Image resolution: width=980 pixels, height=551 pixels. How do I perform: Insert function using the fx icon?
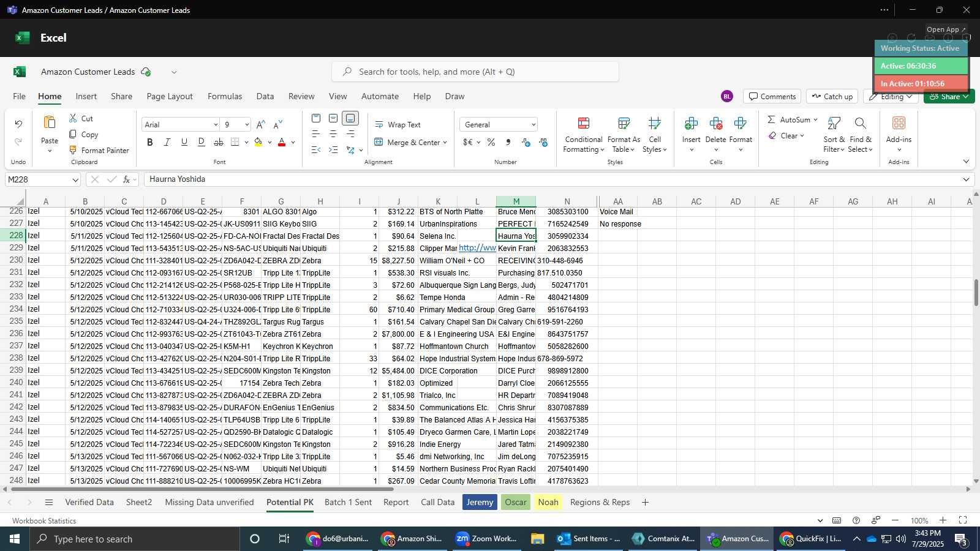pyautogui.click(x=126, y=179)
